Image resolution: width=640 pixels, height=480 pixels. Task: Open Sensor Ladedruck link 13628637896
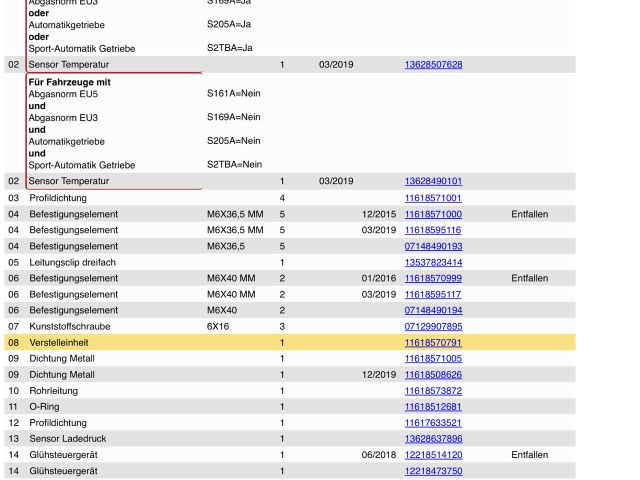[433, 438]
